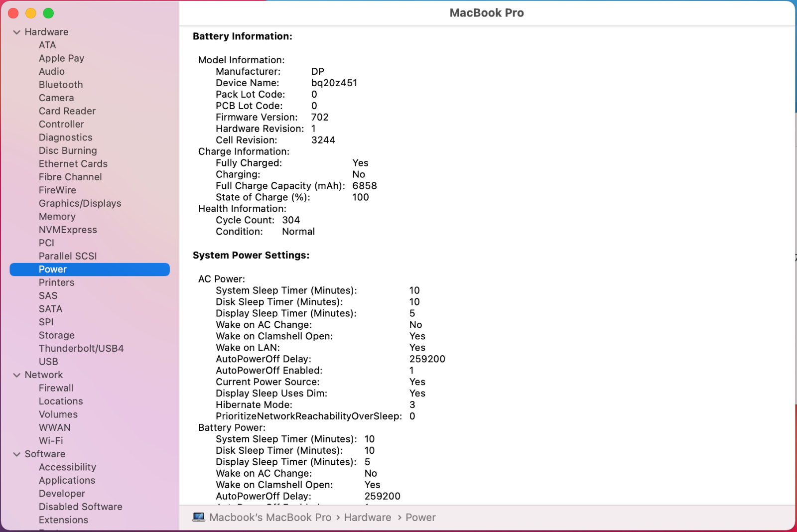Click Power breadcrumb in path bar
The image size is (797, 532).
click(420, 518)
